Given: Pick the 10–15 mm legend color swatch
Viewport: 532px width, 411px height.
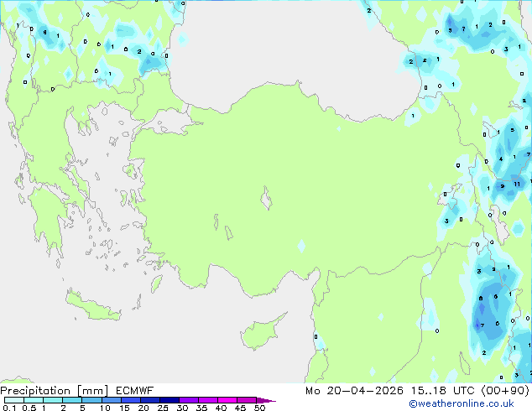Looking at the screenshot, I should click(111, 400).
